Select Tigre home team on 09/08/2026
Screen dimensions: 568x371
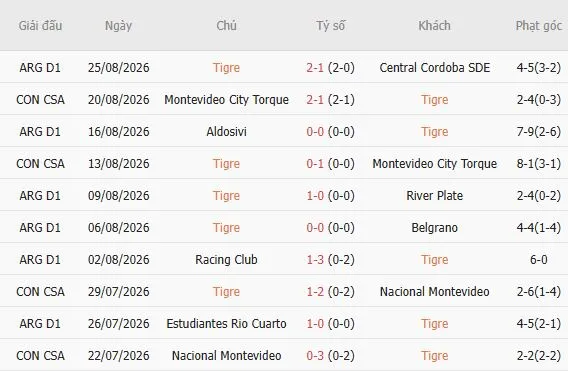(226, 196)
